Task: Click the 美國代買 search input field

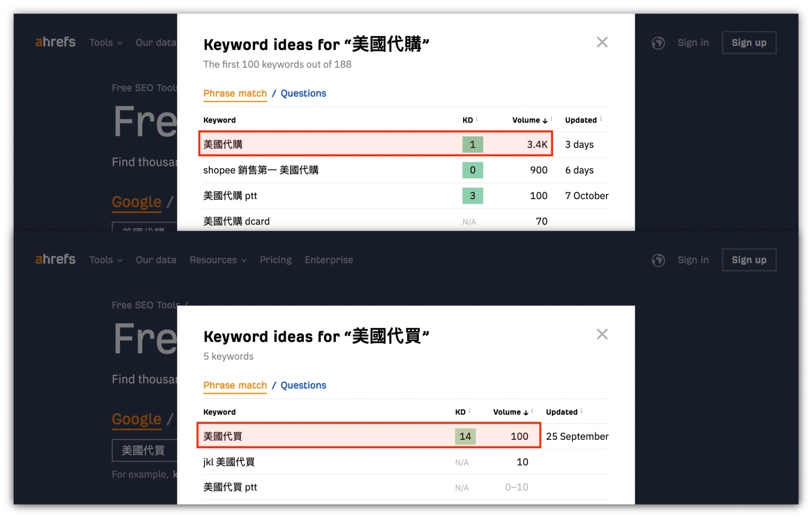Action: (x=144, y=450)
